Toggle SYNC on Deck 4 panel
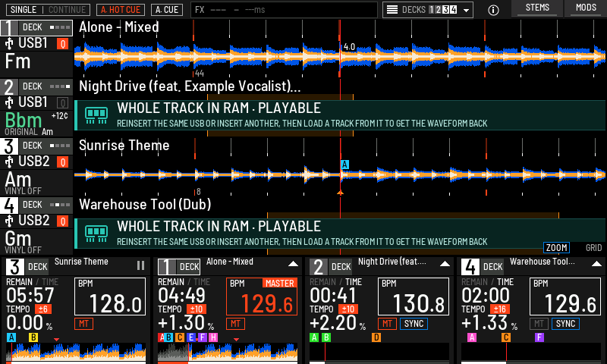The image size is (607, 364). [x=565, y=324]
